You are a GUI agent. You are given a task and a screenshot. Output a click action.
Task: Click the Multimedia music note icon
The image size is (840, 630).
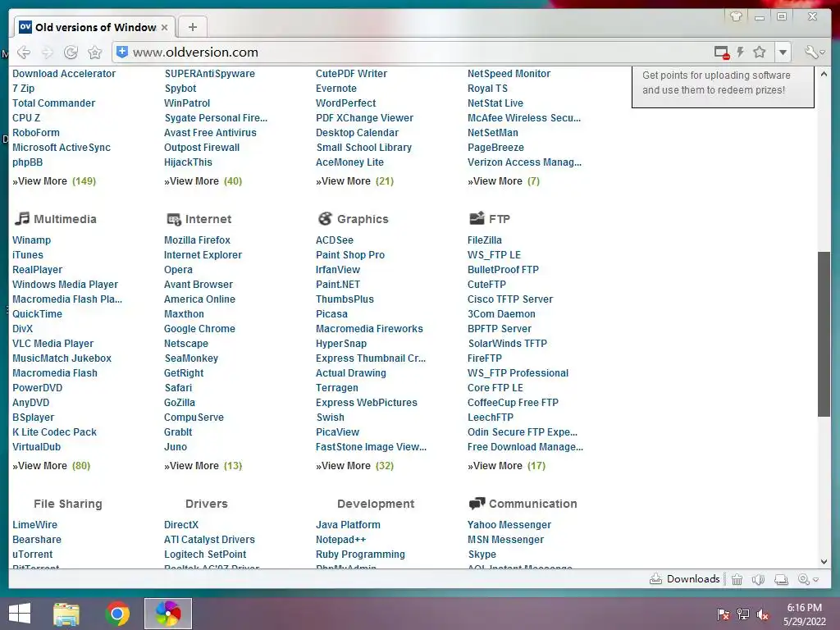[x=22, y=218]
